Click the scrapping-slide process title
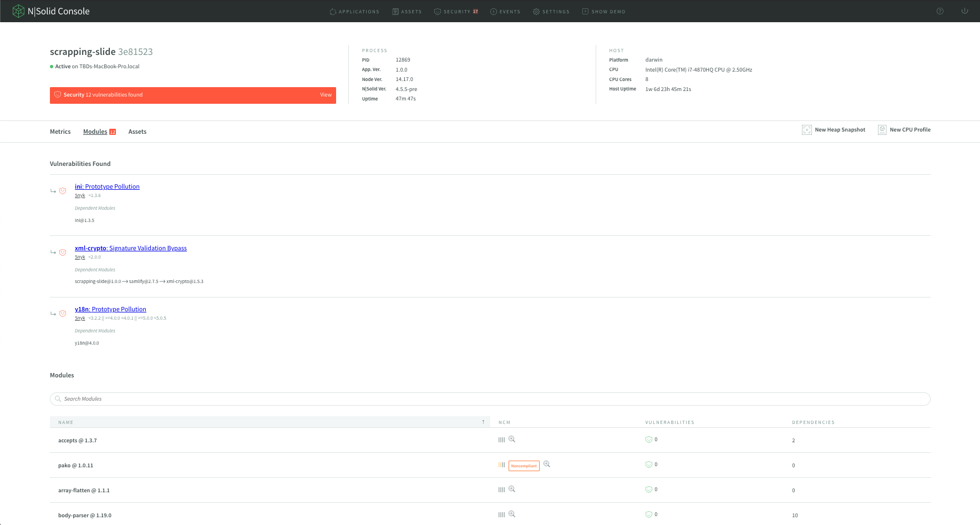 coord(101,52)
